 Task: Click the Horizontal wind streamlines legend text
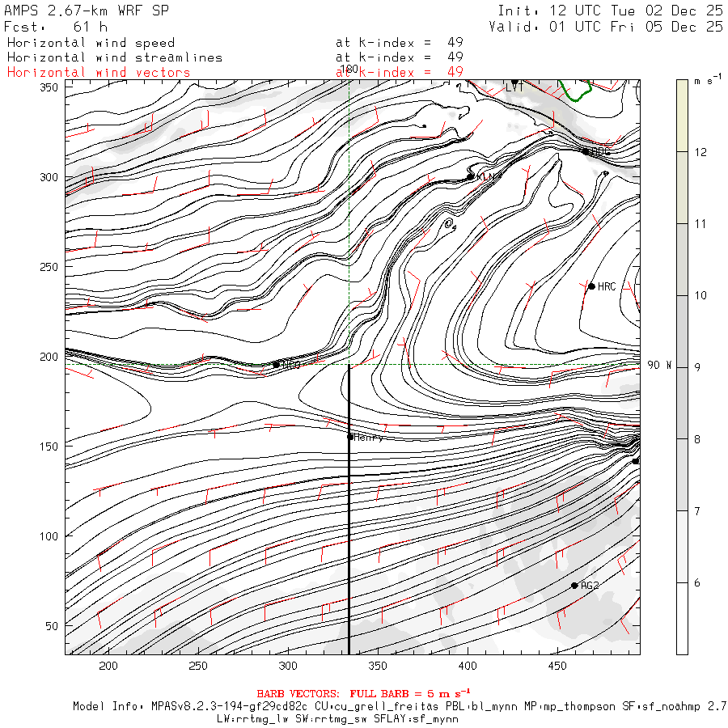[x=115, y=57]
